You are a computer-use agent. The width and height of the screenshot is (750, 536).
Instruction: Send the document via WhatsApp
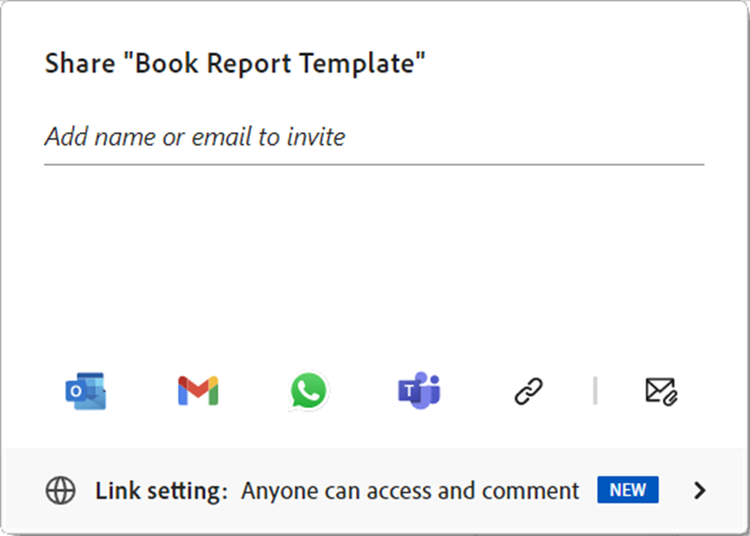(309, 391)
